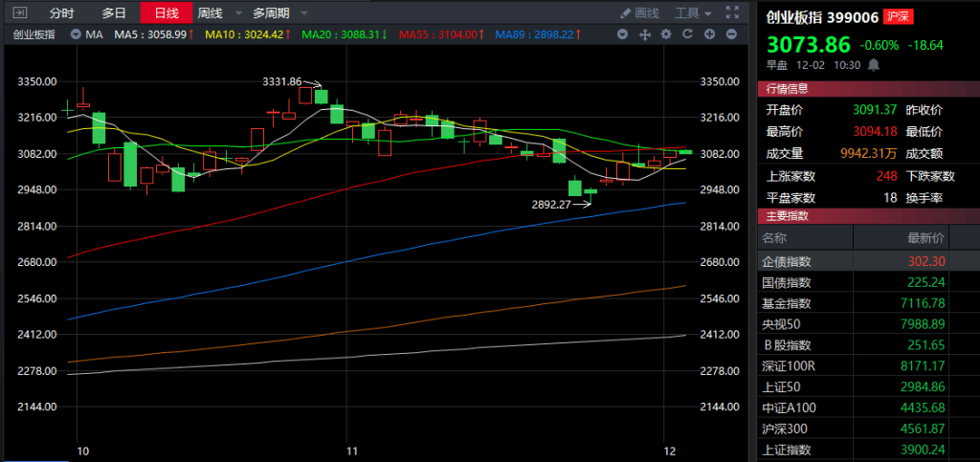Select the 多日 multi-day tab

pos(114,13)
